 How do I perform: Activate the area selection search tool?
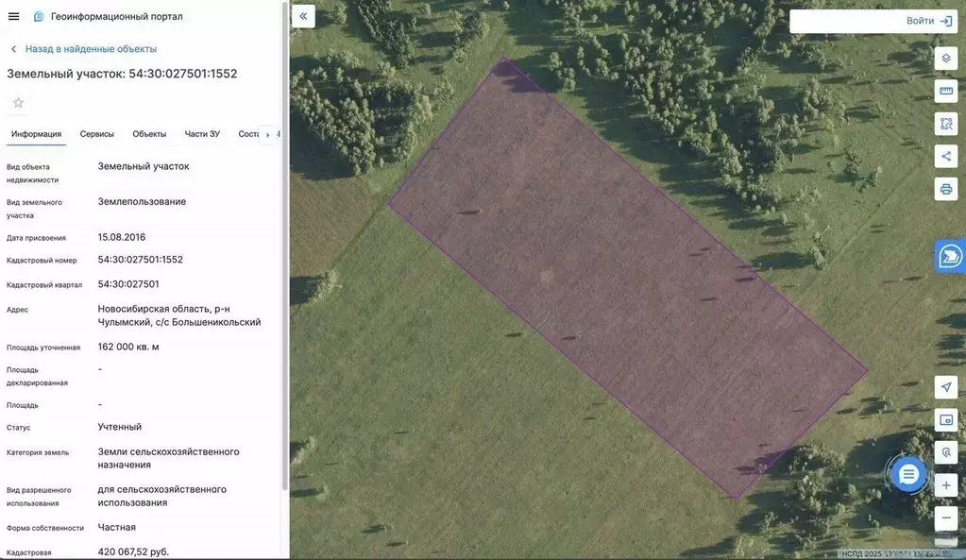coord(945,124)
